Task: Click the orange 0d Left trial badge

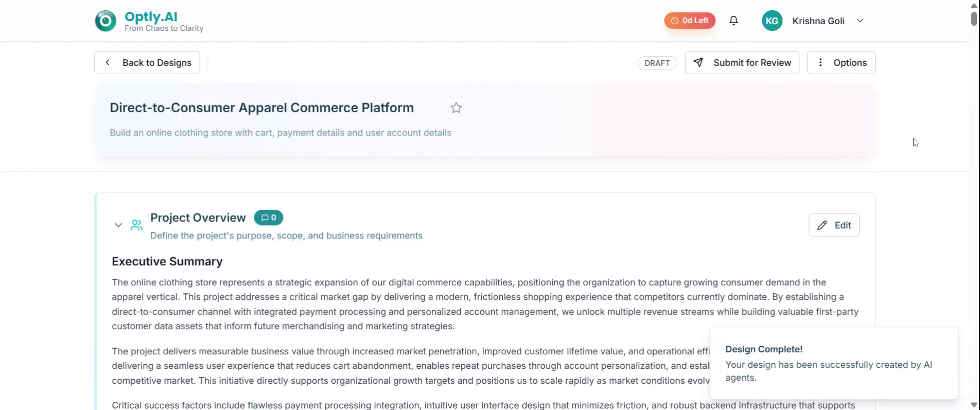Action: 690,21
